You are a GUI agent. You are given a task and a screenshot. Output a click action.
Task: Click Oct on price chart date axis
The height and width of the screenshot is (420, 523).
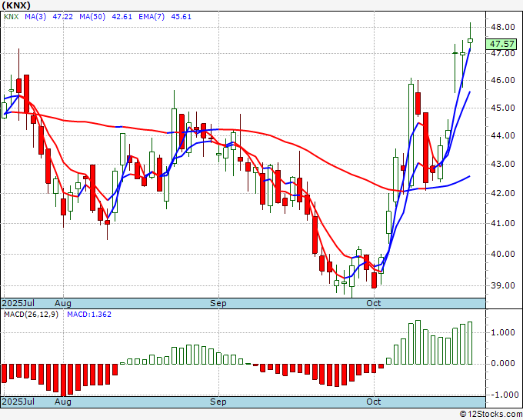click(373, 303)
